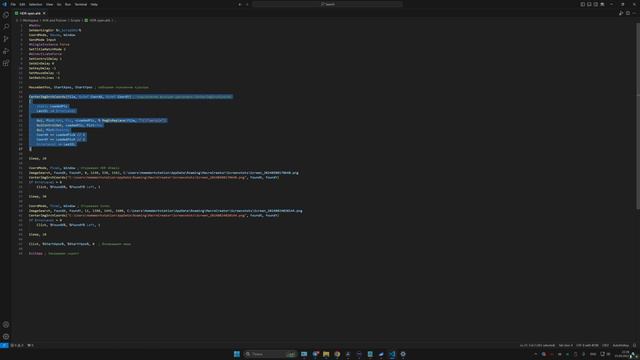Place cursor on the final ExitApp line
This screenshot has width=640, height=360.
point(54,253)
